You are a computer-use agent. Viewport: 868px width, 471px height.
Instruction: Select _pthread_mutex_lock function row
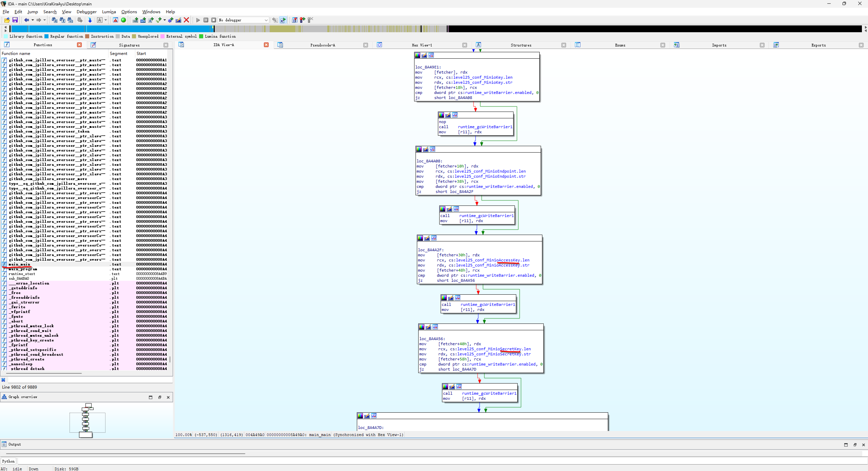coord(84,326)
